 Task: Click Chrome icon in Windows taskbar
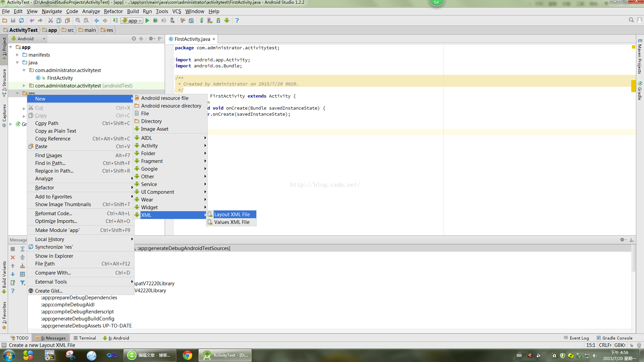[x=187, y=355]
